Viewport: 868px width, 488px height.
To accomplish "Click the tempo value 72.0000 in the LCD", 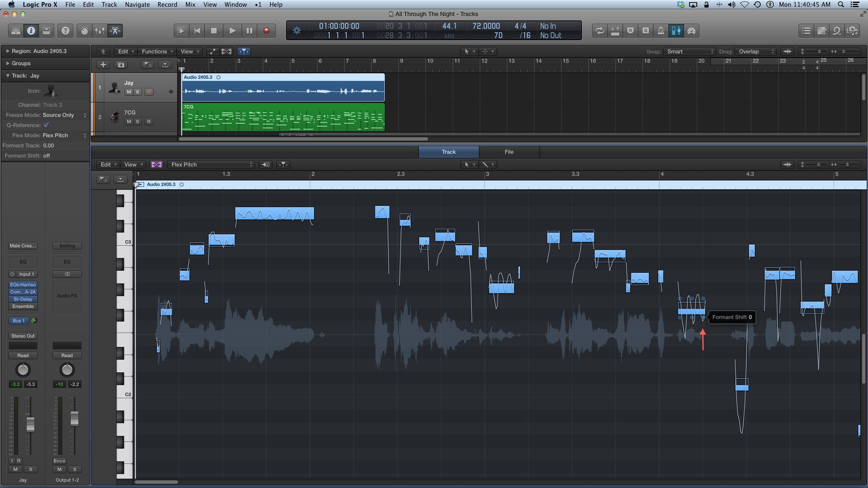I will tap(486, 26).
